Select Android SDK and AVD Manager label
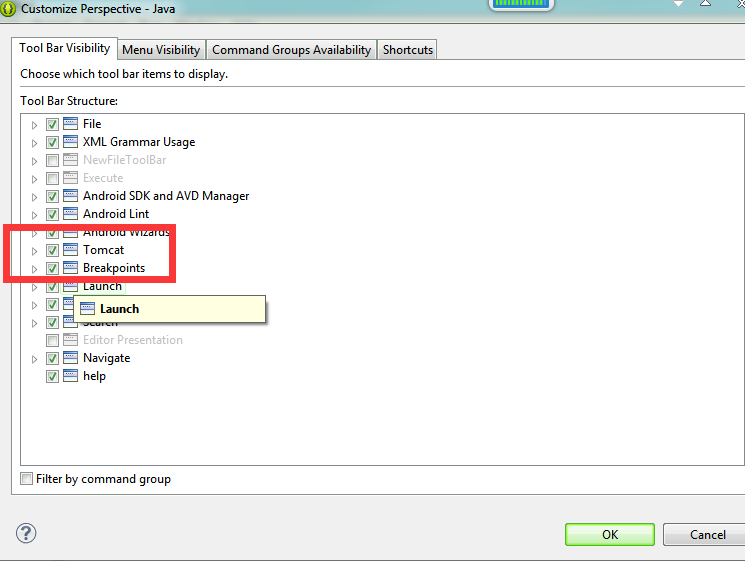The image size is (745, 561). [166, 196]
